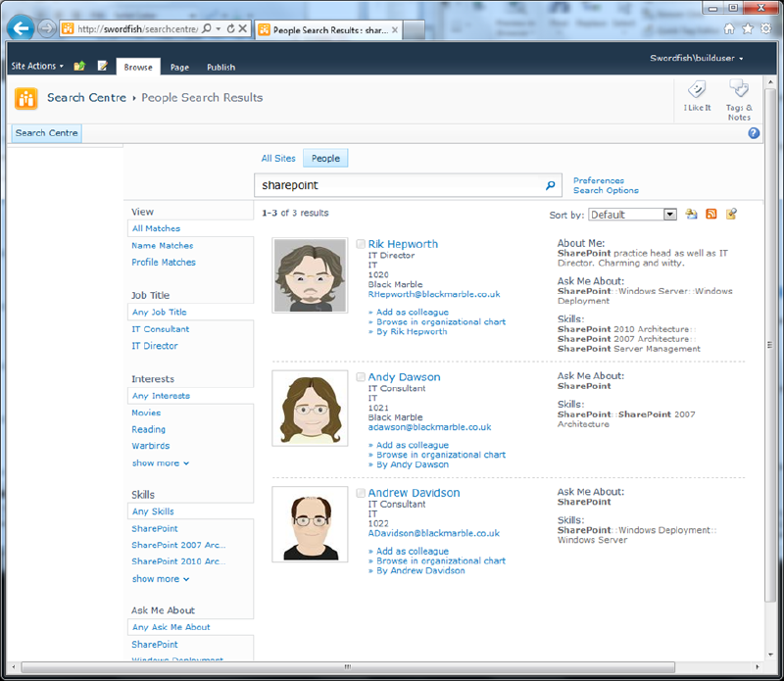Image resolution: width=784 pixels, height=681 pixels.
Task: Click the Edit Page icon in ribbon
Action: 103,66
